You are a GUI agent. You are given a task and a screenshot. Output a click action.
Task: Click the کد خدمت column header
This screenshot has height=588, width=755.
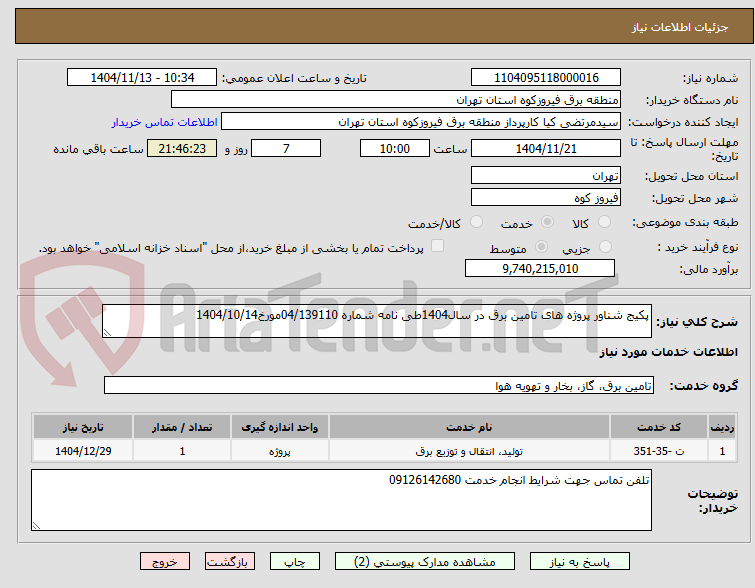click(x=659, y=427)
